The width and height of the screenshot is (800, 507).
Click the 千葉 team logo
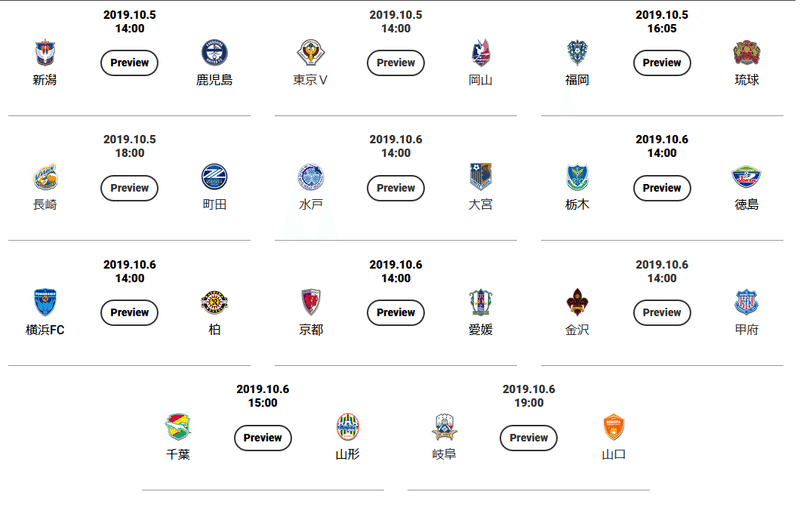pos(178,427)
